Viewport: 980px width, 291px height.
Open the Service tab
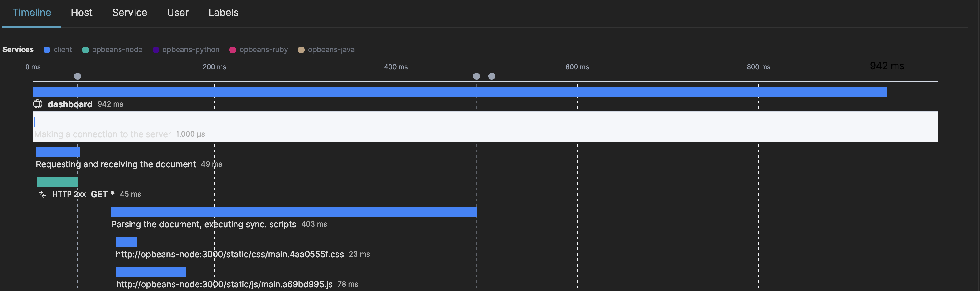pyautogui.click(x=129, y=13)
